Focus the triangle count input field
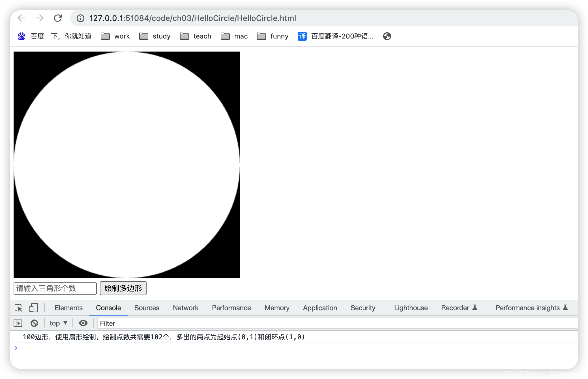The height and width of the screenshot is (379, 588). [x=55, y=288]
